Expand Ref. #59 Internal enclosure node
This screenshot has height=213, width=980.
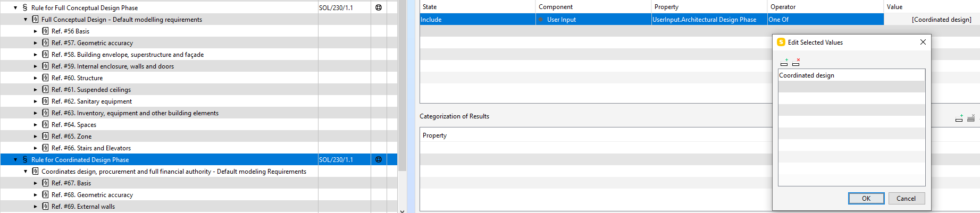click(x=36, y=66)
